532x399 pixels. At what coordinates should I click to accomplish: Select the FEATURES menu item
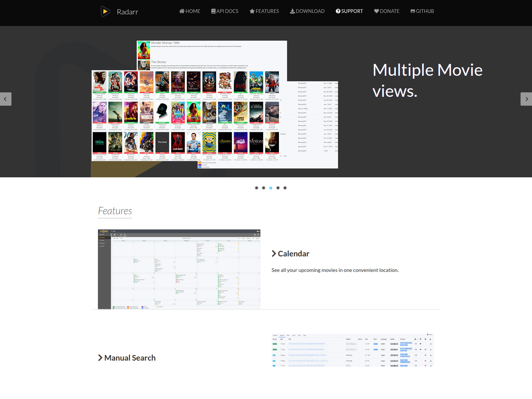pyautogui.click(x=264, y=11)
